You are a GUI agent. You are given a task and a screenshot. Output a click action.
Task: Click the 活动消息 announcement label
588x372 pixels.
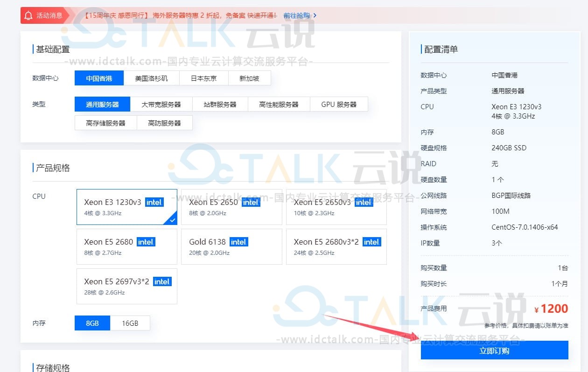(49, 15)
